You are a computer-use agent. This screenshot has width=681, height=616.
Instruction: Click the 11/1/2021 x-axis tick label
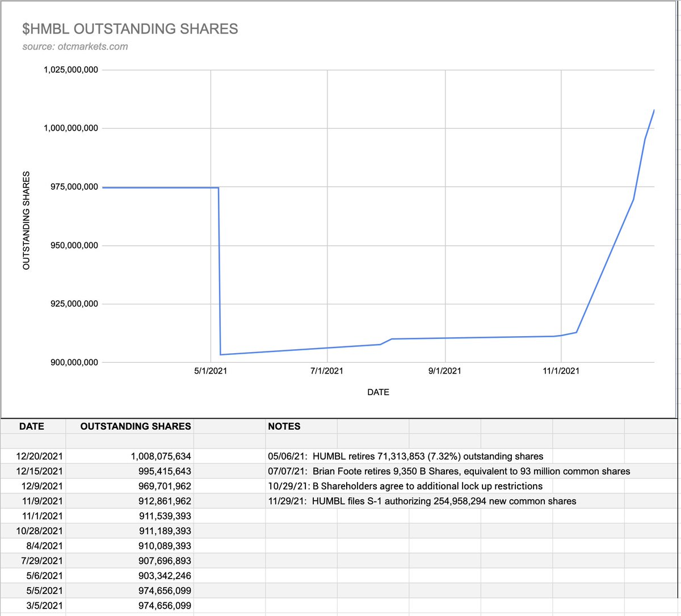click(561, 371)
